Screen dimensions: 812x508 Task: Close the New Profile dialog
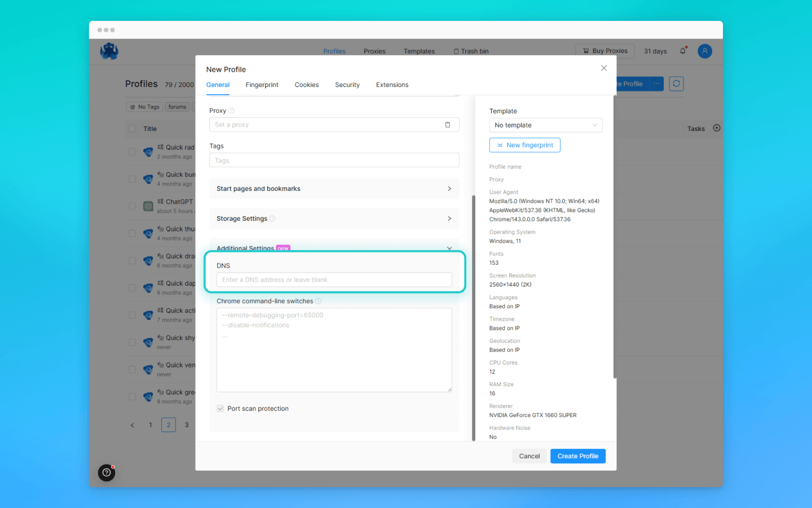point(604,68)
